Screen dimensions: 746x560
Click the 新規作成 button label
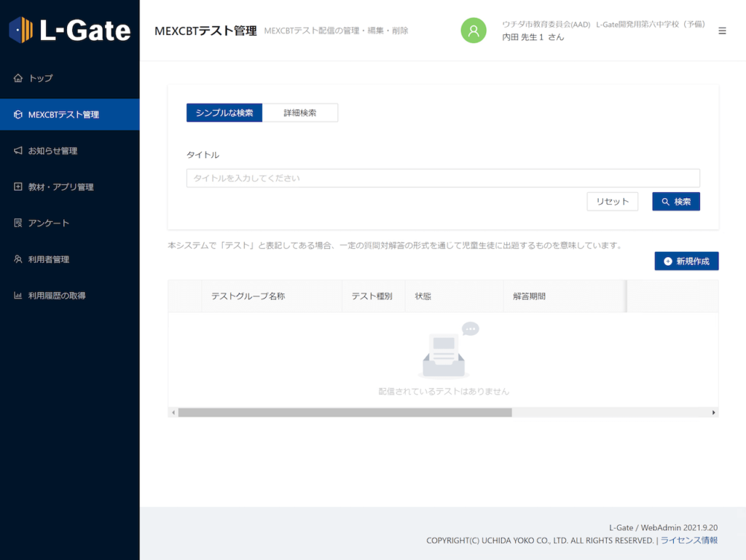click(693, 261)
